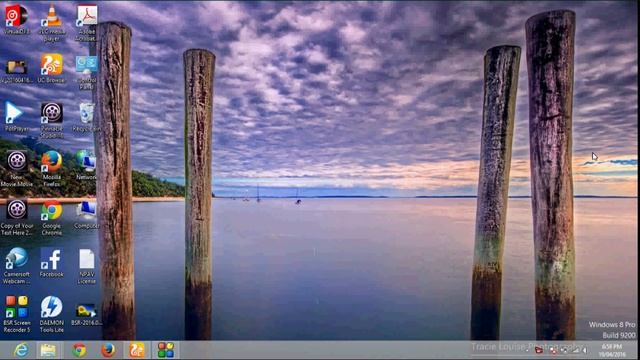Click the BSR Screen Recorder taskbar icon
Viewport: 640px width, 360px height.
[166, 350]
